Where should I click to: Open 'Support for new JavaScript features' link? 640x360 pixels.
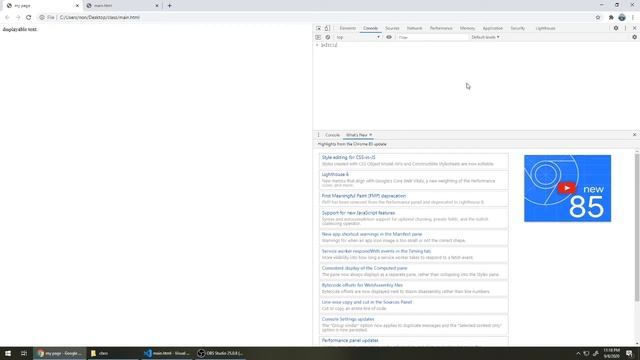tap(358, 213)
